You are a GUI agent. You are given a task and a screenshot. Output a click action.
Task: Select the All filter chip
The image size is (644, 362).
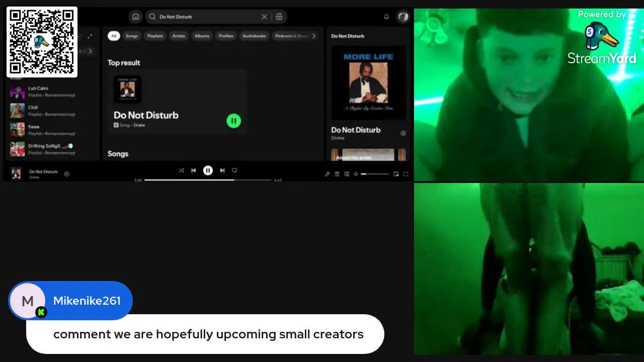pyautogui.click(x=114, y=36)
